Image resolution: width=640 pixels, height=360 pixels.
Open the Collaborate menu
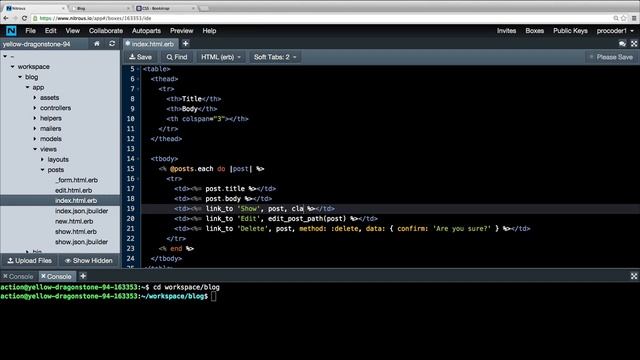click(106, 31)
